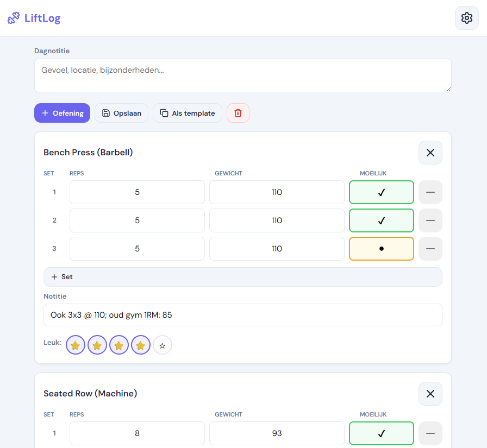Toggle the orange dot on set 3
This screenshot has width=487, height=448.
point(381,249)
